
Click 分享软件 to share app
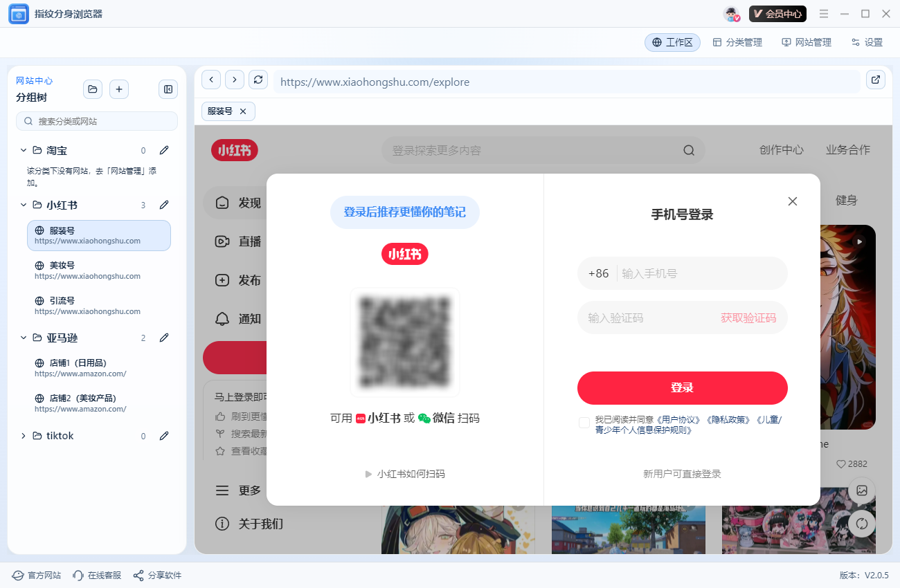point(157,576)
